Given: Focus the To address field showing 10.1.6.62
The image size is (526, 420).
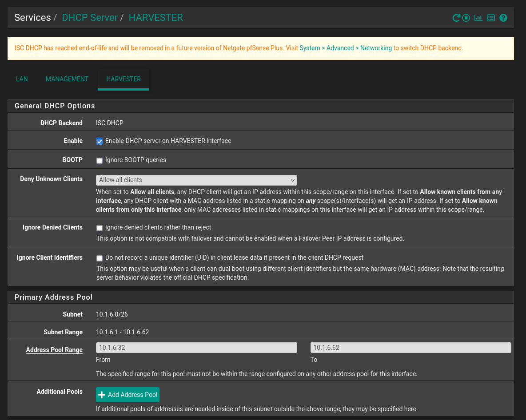Looking at the screenshot, I should tap(410, 348).
